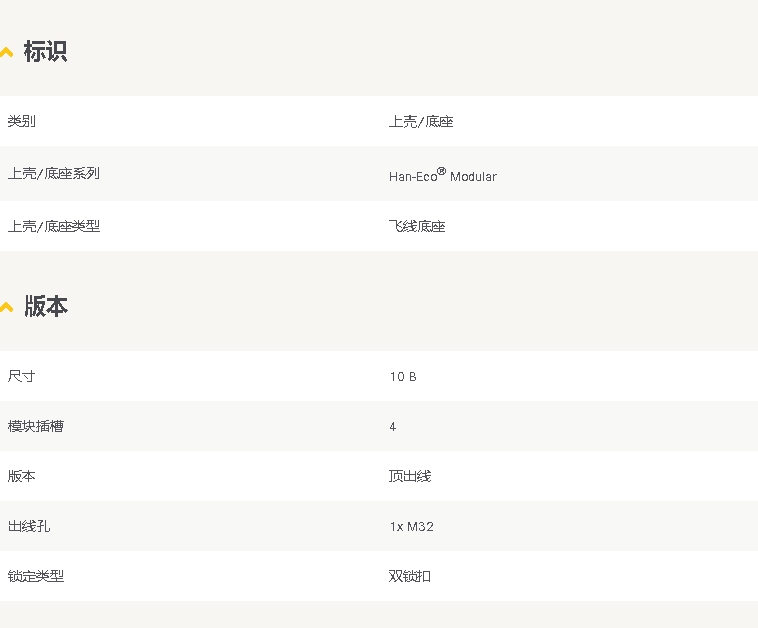Select the 双锁扣 locking type value
The width and height of the screenshot is (758, 628).
click(x=410, y=576)
